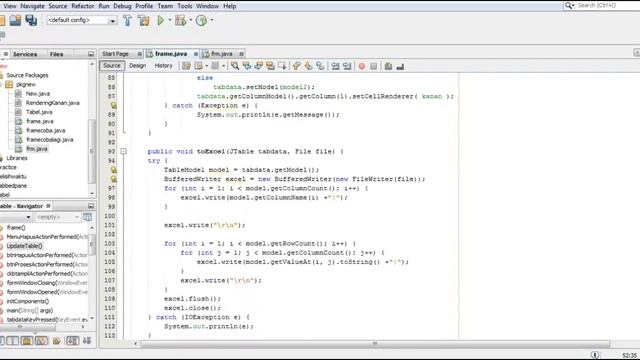This screenshot has height=360, width=640.
Task: Click the Debug Project toolbar icon
Action: click(180, 20)
